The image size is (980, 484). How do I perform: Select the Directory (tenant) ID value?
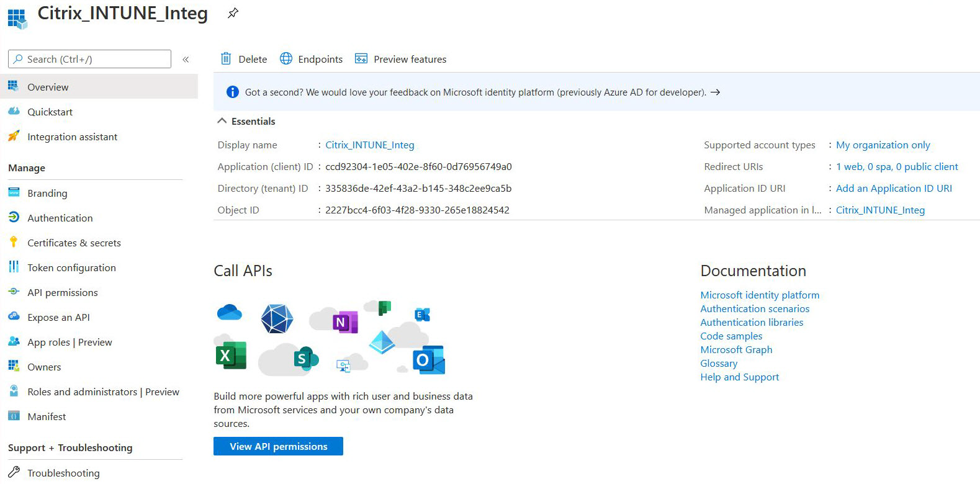(x=418, y=188)
